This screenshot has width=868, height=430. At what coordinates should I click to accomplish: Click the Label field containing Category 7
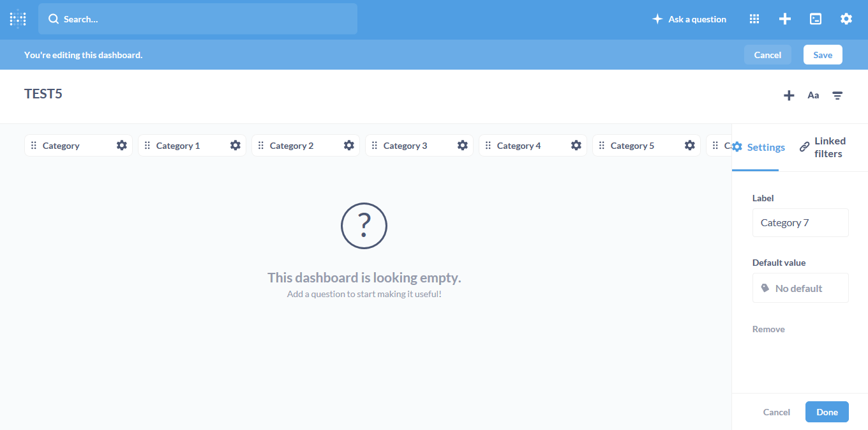coord(800,222)
